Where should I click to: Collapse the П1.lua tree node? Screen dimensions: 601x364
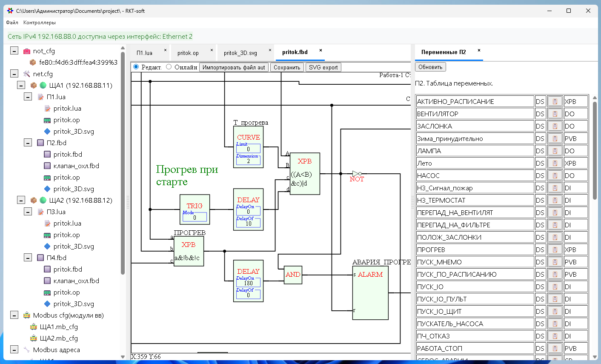click(28, 97)
